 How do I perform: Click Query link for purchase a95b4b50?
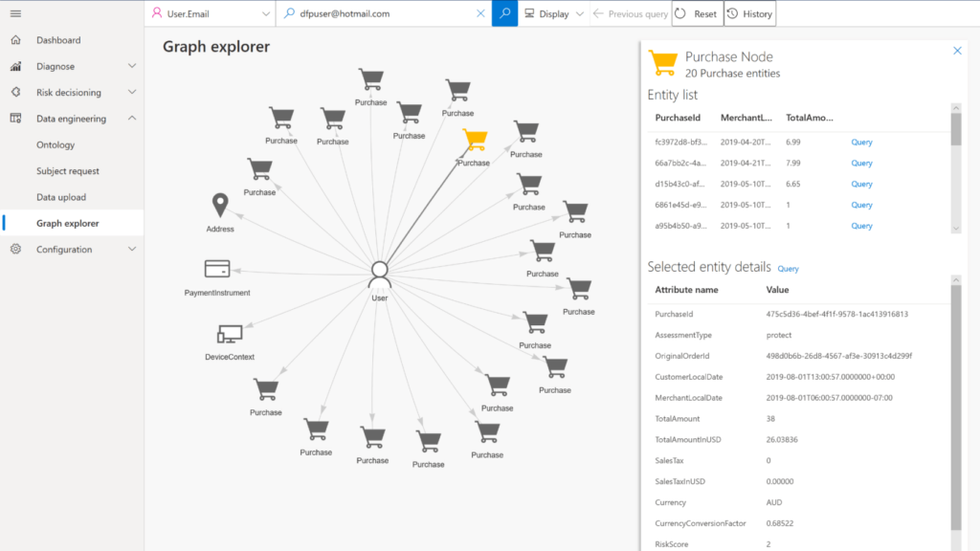pyautogui.click(x=861, y=226)
